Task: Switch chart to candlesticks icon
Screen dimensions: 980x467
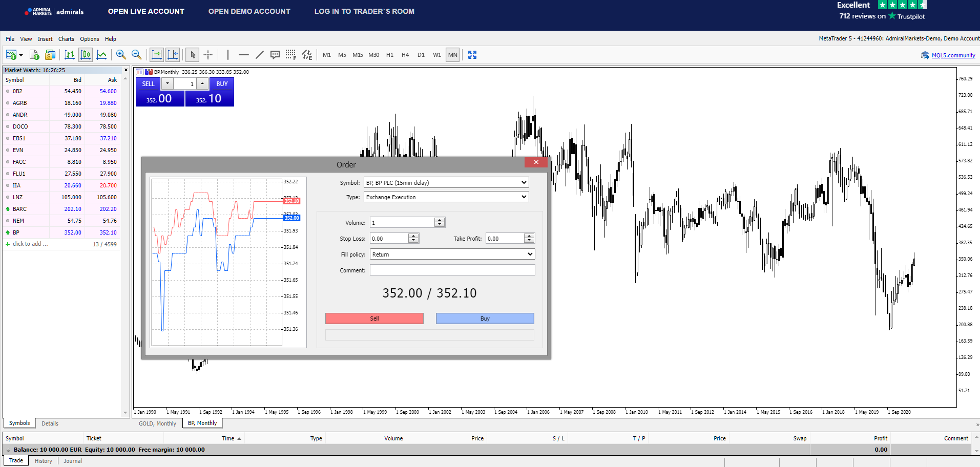Action: (x=86, y=55)
